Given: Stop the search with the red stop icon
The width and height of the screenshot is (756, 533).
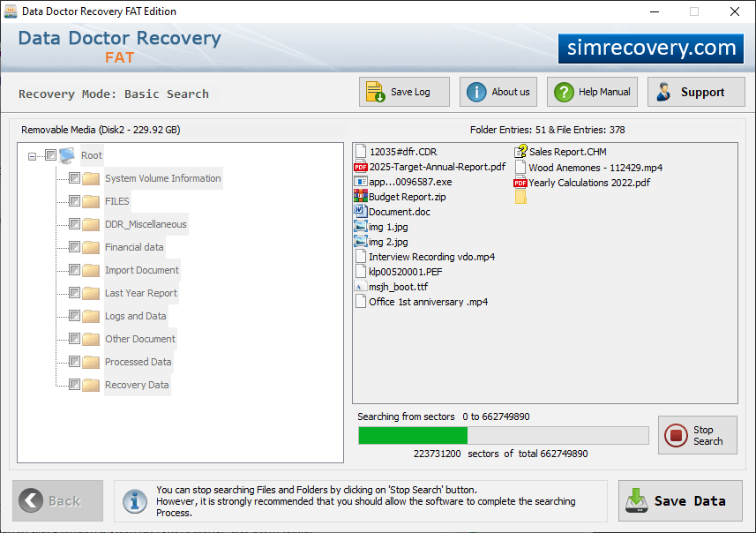Looking at the screenshot, I should (x=676, y=435).
